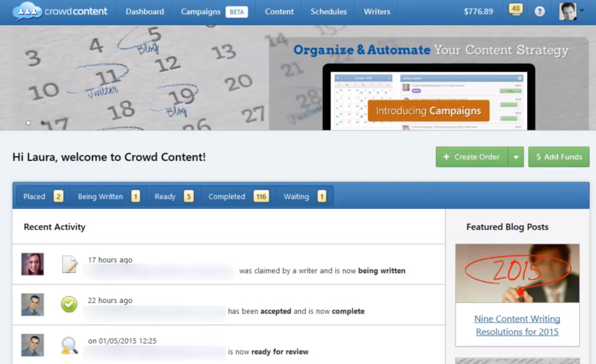Screen dimensions: 596x364
Task: Select the Being Written tab
Action: point(109,196)
